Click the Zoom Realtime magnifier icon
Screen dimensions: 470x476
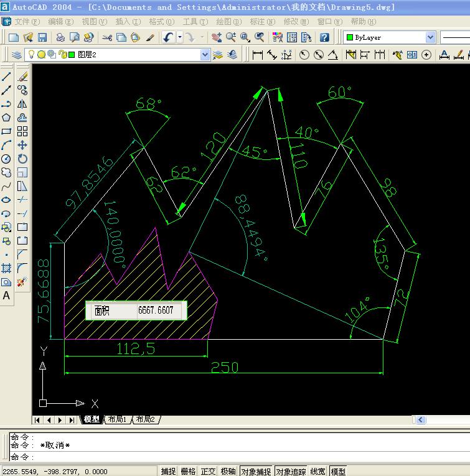tap(231, 37)
